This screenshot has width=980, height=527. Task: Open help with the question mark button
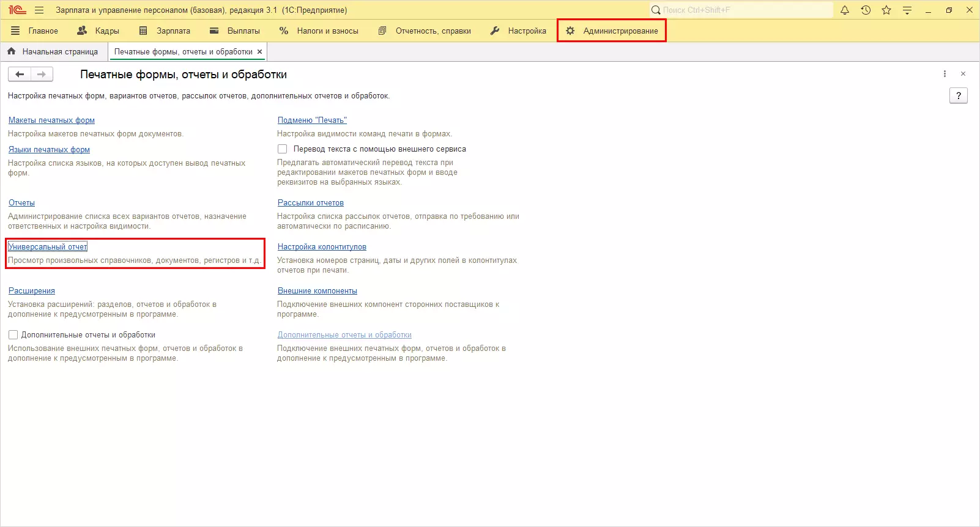(959, 95)
